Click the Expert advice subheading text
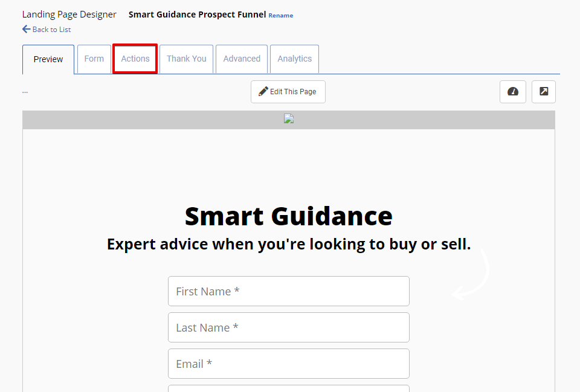The width and height of the screenshot is (580, 392). click(x=289, y=245)
